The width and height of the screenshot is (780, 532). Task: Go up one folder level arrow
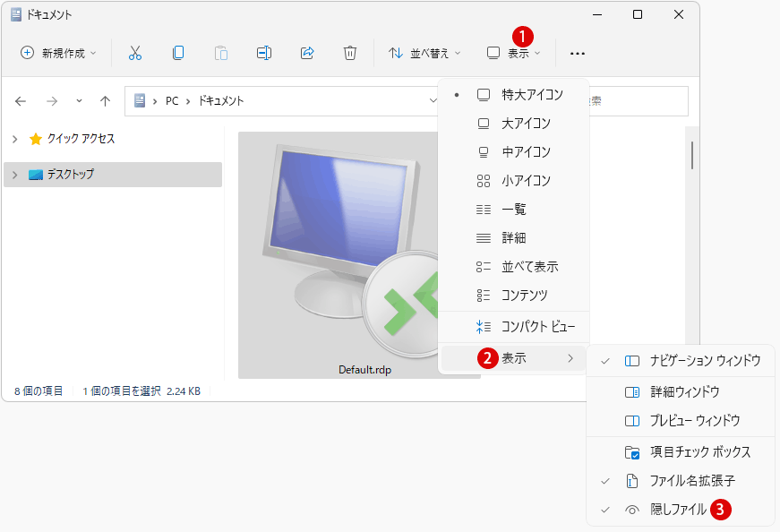(105, 101)
